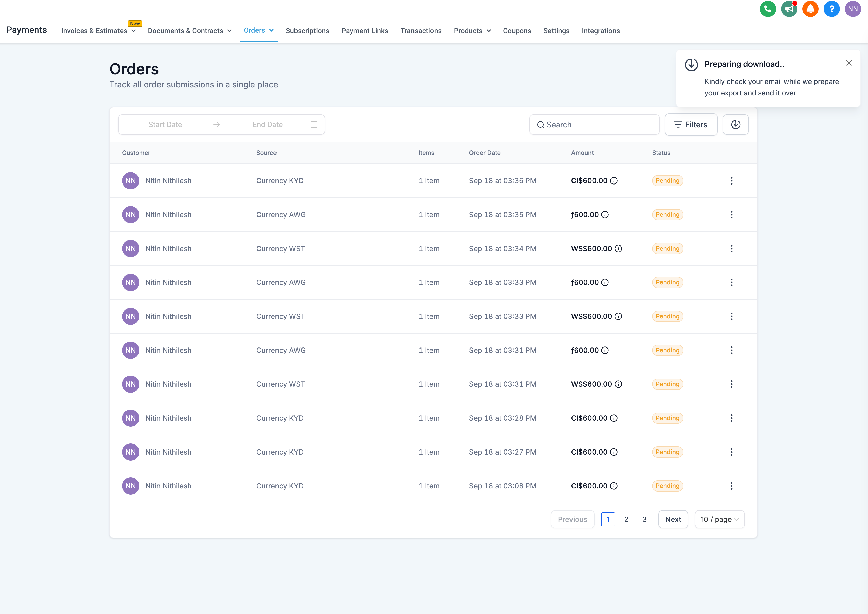Image resolution: width=868 pixels, height=614 pixels.
Task: Click the Next page button
Action: [x=673, y=520]
